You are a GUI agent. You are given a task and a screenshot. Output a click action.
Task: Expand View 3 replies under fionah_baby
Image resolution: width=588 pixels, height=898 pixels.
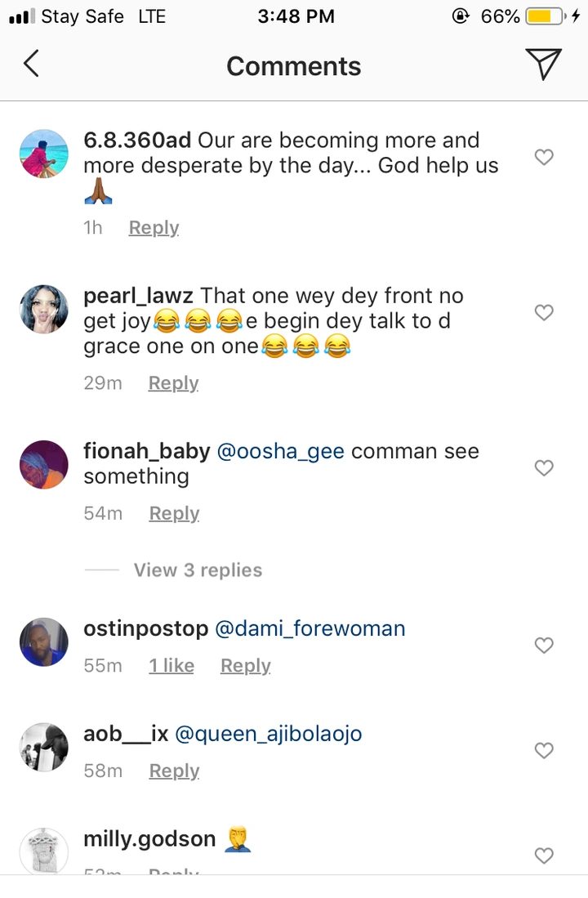pos(198,570)
